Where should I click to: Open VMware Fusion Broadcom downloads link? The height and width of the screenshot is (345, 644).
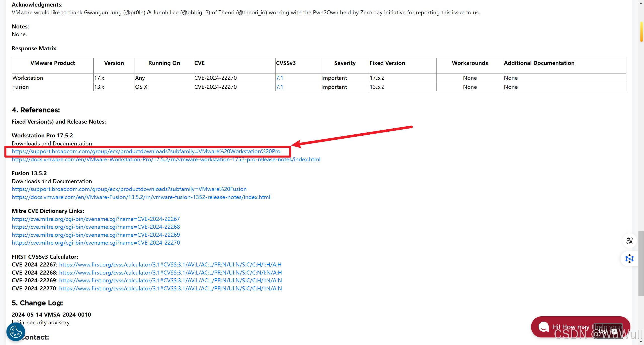pyautogui.click(x=129, y=189)
